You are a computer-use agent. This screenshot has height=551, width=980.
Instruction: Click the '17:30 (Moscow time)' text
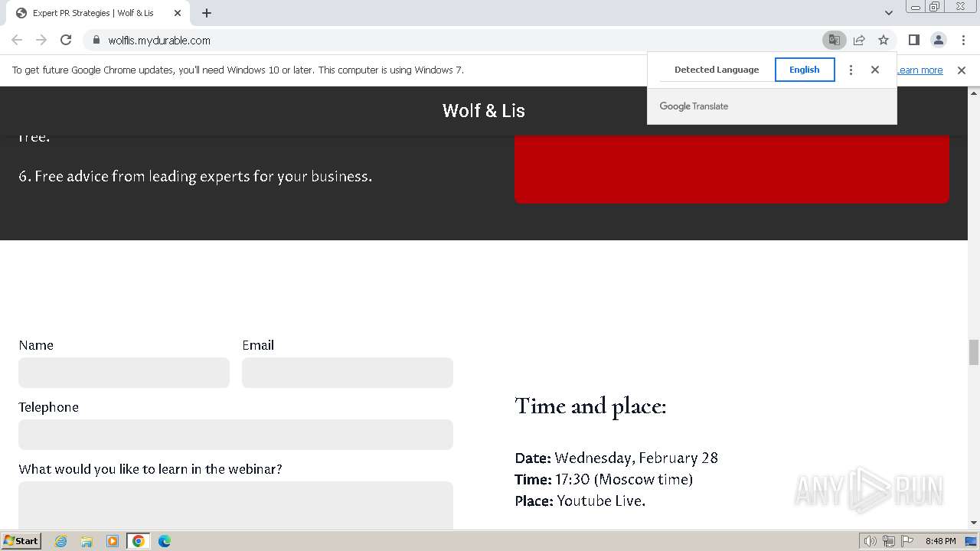tap(624, 479)
